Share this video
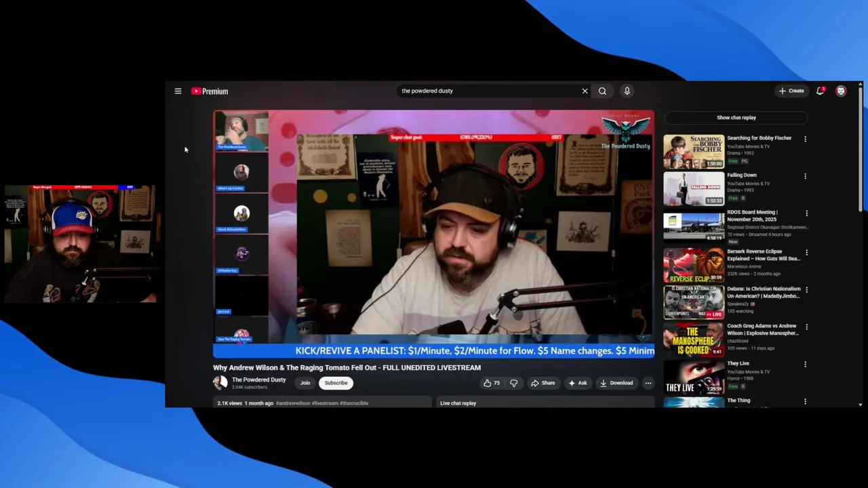The height and width of the screenshot is (488, 868). point(543,383)
